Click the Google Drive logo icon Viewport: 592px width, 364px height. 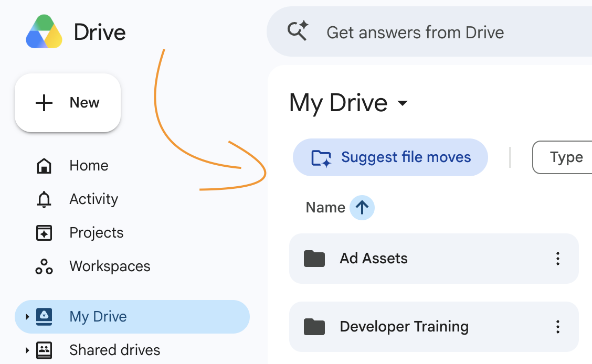pos(44,31)
